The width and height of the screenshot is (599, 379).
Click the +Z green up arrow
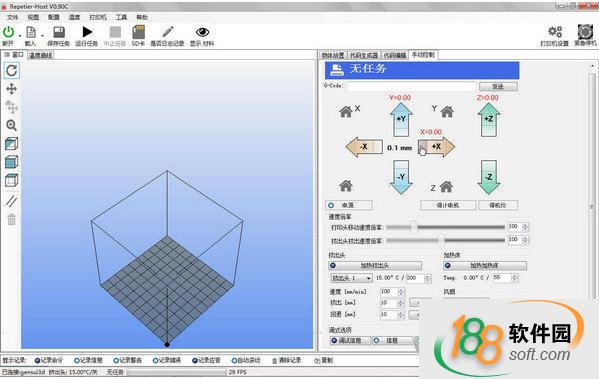(x=489, y=120)
